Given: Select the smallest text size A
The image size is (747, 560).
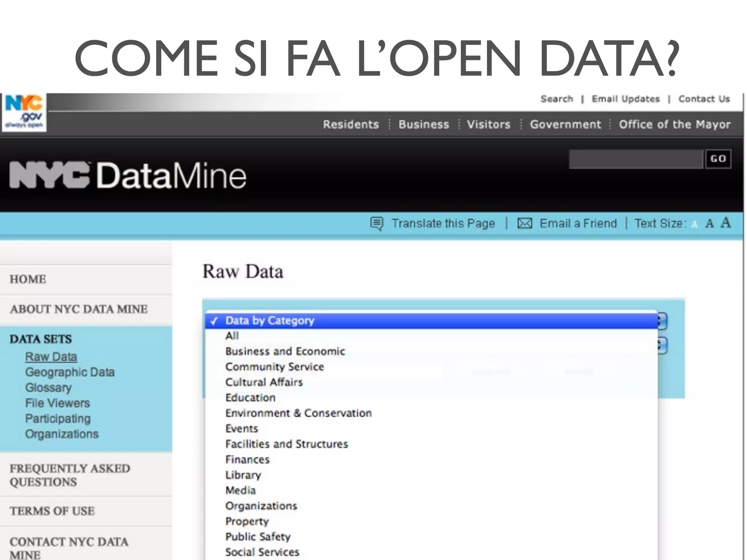Looking at the screenshot, I should (x=694, y=225).
